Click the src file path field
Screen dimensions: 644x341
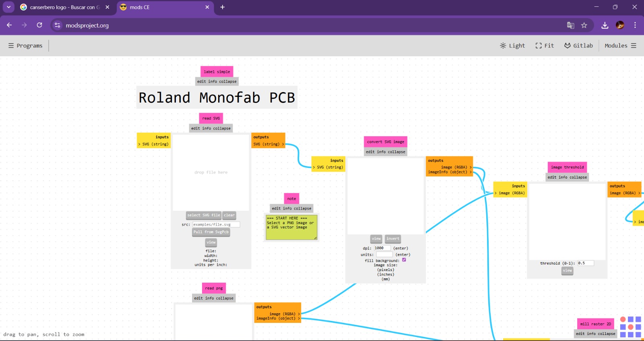[x=216, y=225]
